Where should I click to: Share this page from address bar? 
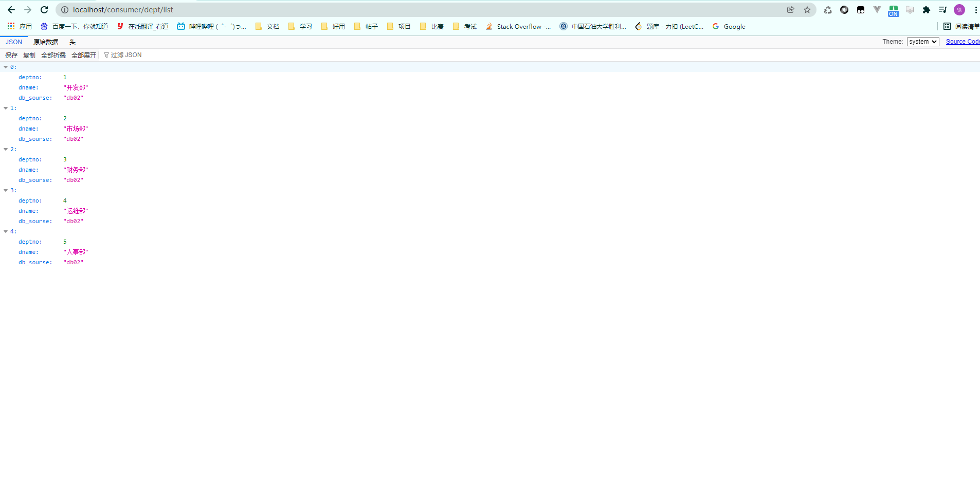[790, 10]
